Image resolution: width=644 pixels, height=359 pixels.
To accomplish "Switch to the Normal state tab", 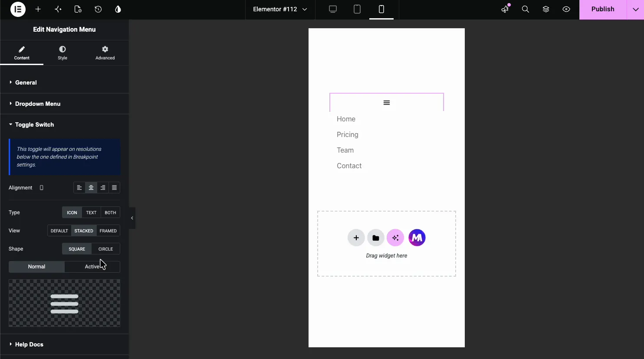I will 36,267.
